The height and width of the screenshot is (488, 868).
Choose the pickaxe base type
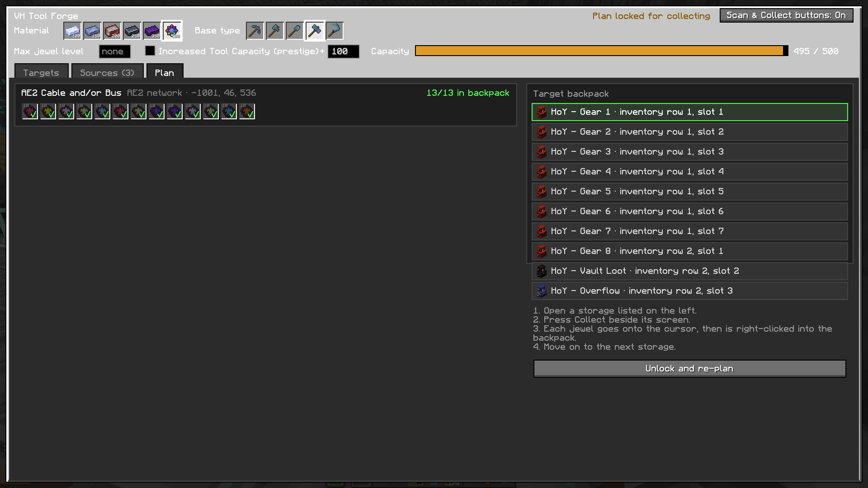coord(255,31)
